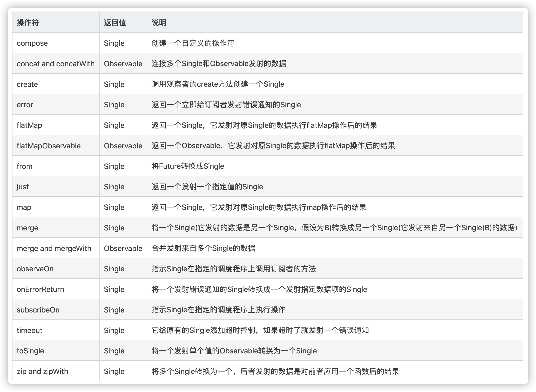Click the create operator name
The image size is (536, 392).
pos(27,84)
